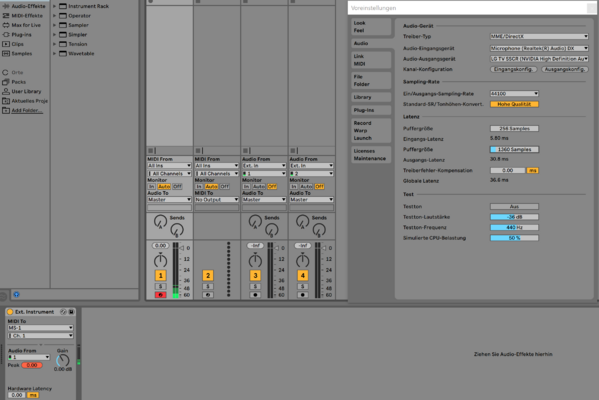This screenshot has height=400, width=599.
Task: Select Max for Live category
Action: [x=22, y=25]
